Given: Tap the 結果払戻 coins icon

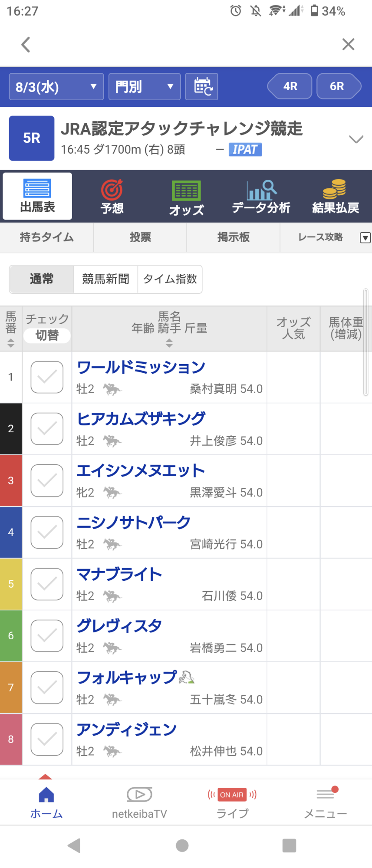Looking at the screenshot, I should (x=335, y=189).
